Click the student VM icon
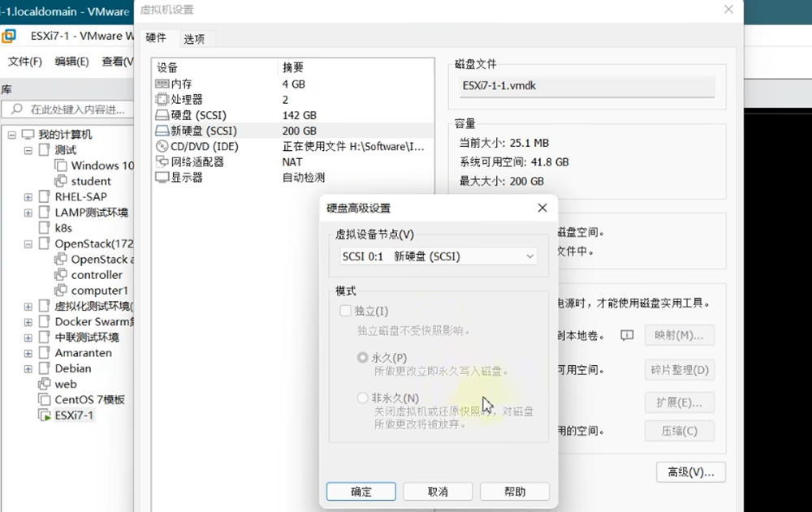The width and height of the screenshot is (812, 512). point(61,181)
